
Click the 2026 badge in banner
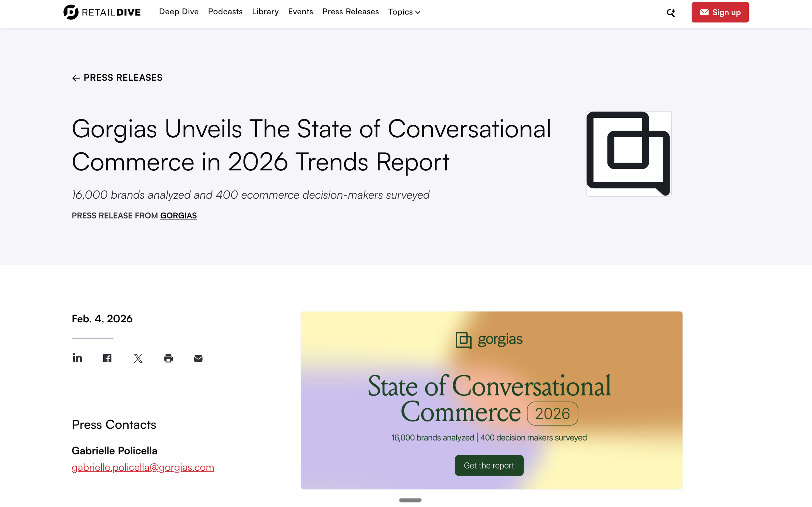[x=552, y=414]
